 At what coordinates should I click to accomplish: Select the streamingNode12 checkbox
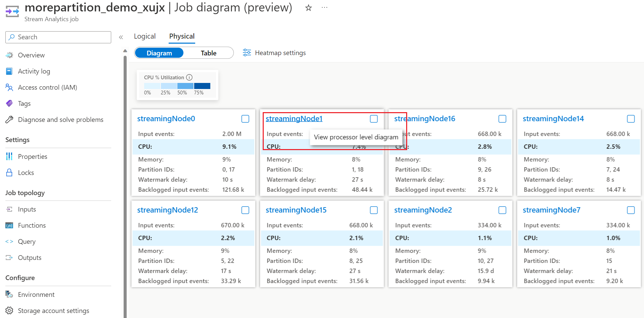(x=245, y=210)
